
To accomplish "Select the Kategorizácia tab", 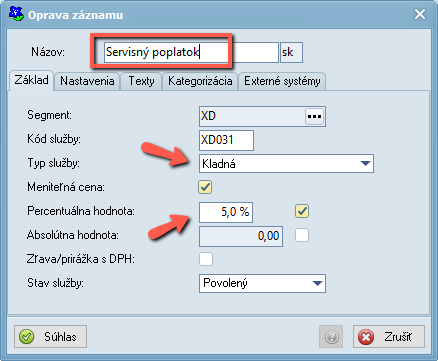I will pyautogui.click(x=200, y=81).
